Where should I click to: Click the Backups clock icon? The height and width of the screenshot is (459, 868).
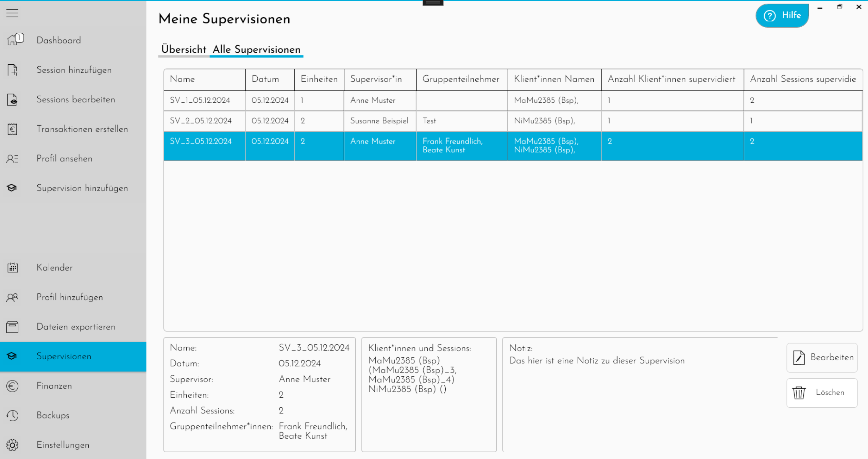tap(13, 415)
